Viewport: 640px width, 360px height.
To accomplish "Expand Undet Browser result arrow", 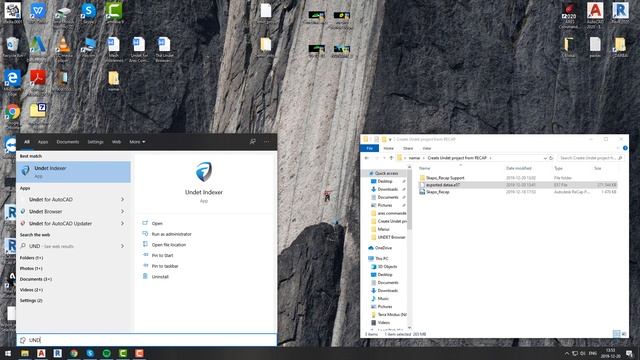I will [122, 211].
